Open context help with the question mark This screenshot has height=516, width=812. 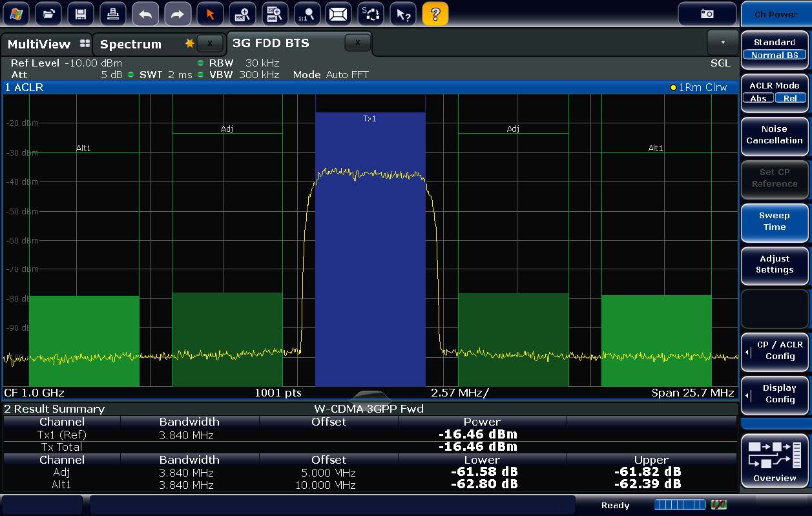(x=435, y=14)
